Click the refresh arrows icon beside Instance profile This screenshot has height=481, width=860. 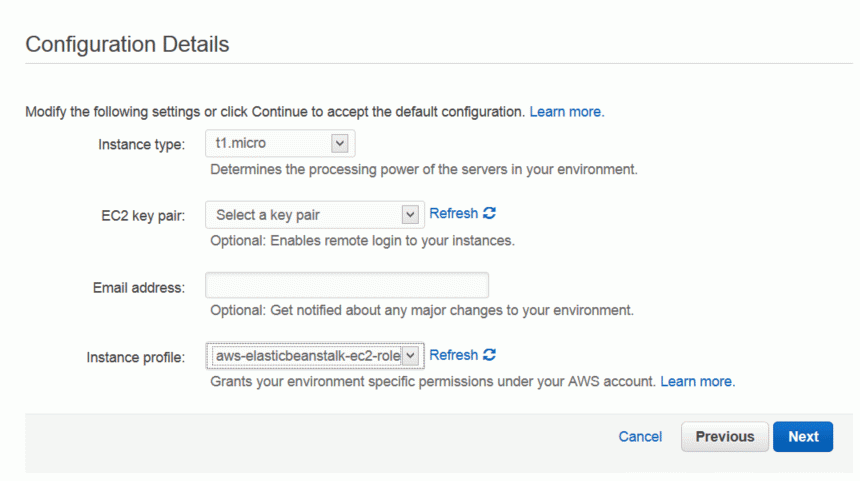click(x=489, y=355)
